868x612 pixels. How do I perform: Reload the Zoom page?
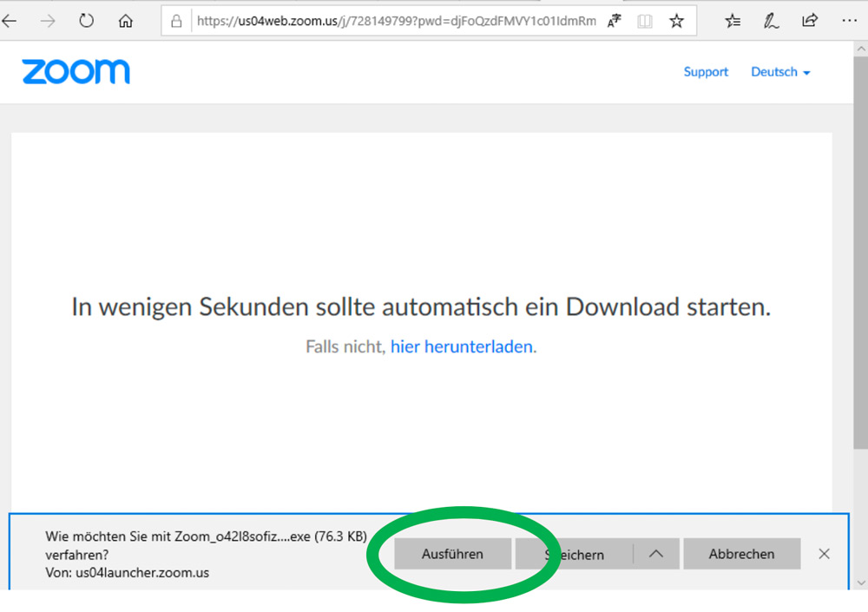pos(86,21)
